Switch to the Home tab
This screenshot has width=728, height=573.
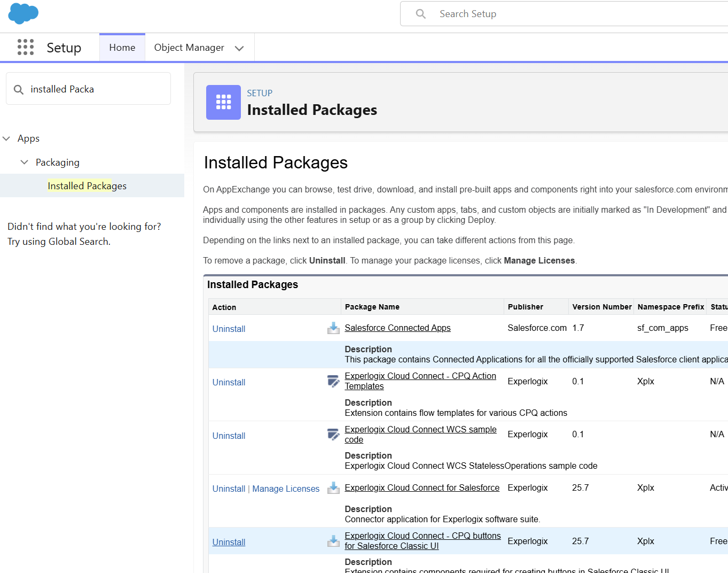click(x=122, y=48)
